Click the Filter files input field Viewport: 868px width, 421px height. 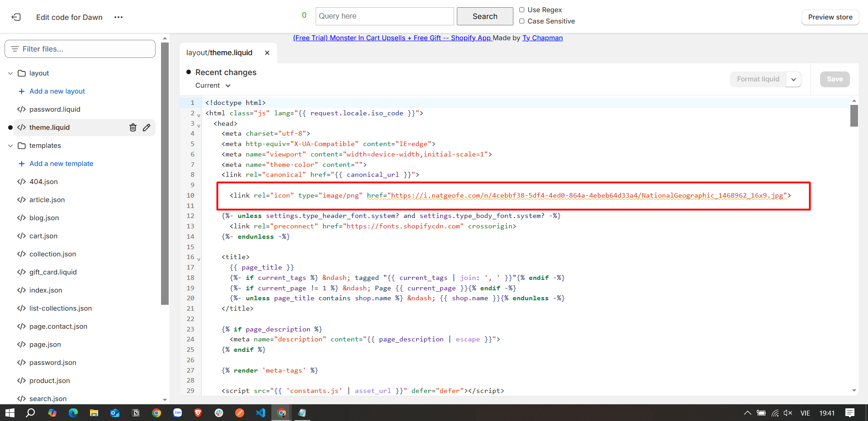pyautogui.click(x=80, y=49)
